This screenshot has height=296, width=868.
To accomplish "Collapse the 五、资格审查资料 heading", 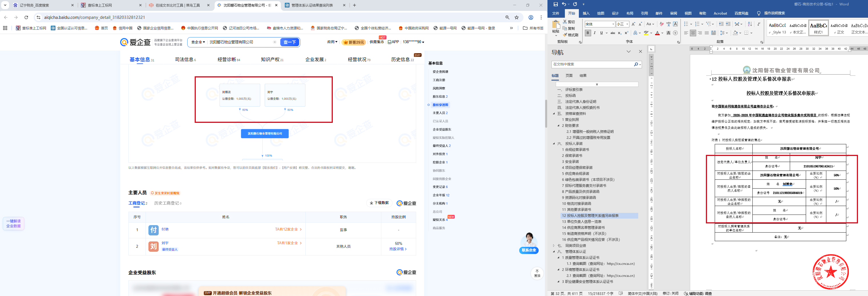I will click(554, 114).
